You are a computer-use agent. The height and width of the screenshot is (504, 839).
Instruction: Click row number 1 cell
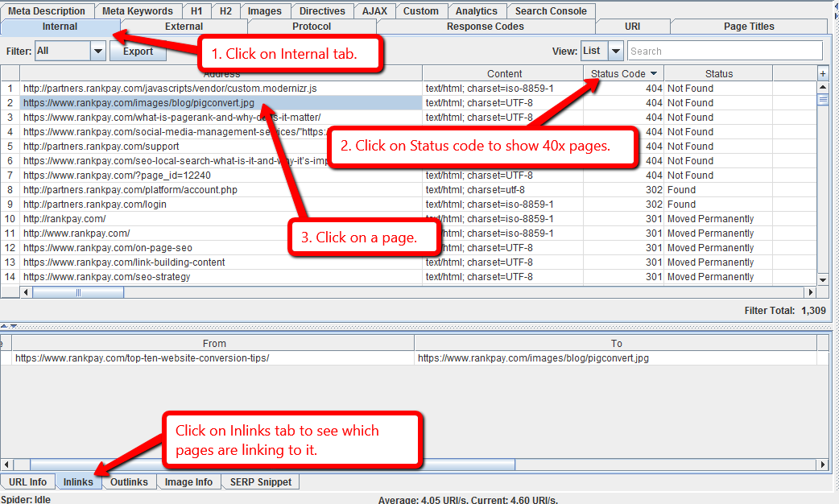10,89
